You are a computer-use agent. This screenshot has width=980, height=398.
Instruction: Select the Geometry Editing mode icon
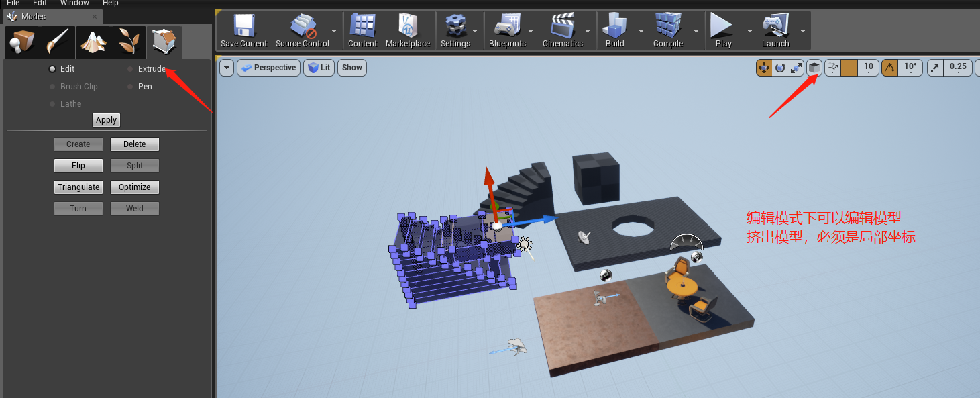point(164,42)
